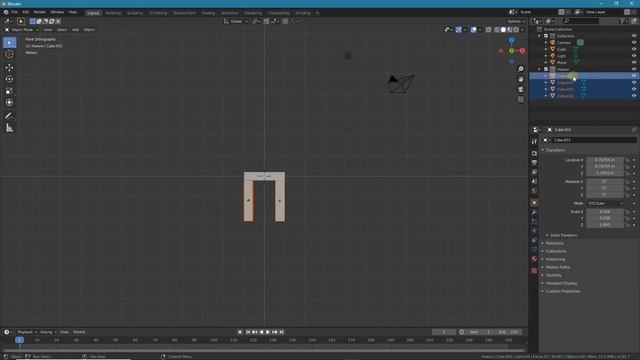640x360 pixels.
Task: Switch perspective/orthographic with the grid icon
Action: point(520,100)
